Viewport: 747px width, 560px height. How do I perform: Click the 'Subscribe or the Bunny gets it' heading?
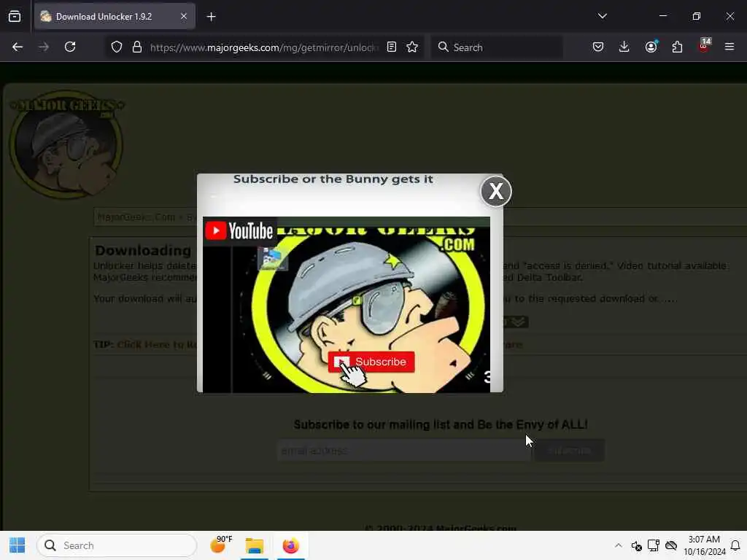(x=333, y=179)
